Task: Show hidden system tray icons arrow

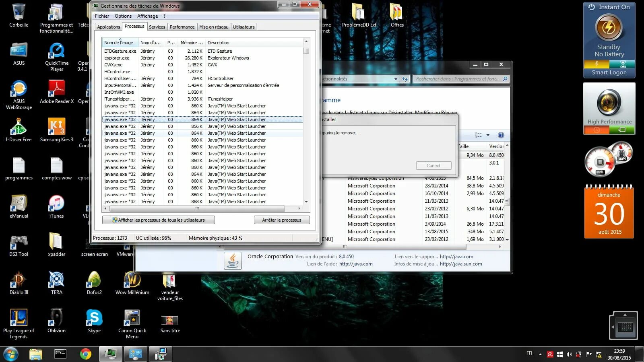Action: [540, 354]
